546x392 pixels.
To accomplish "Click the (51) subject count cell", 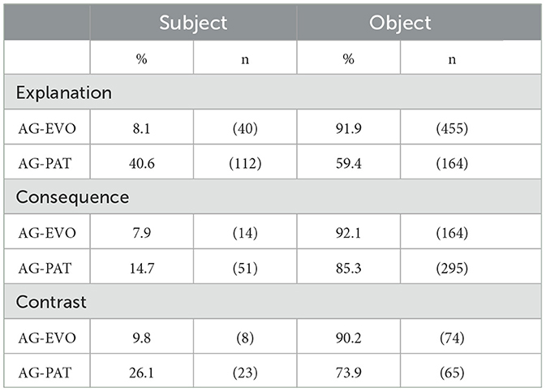I will (245, 266).
